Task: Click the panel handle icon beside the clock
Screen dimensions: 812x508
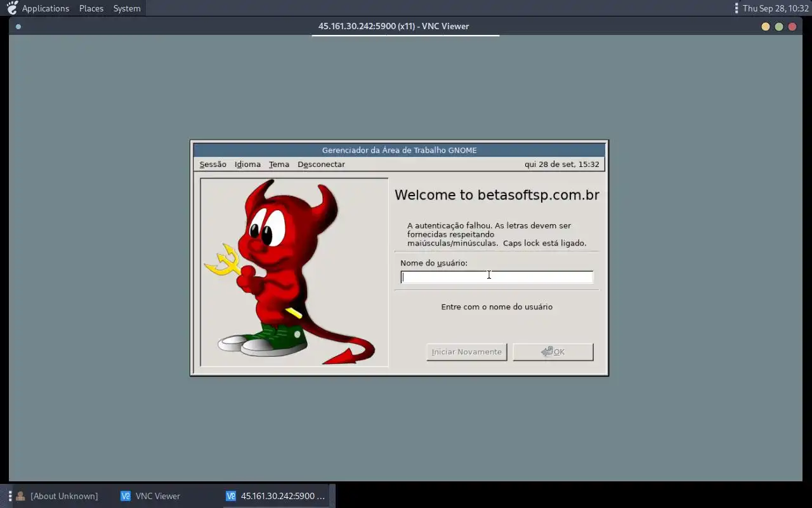Action: (x=736, y=8)
